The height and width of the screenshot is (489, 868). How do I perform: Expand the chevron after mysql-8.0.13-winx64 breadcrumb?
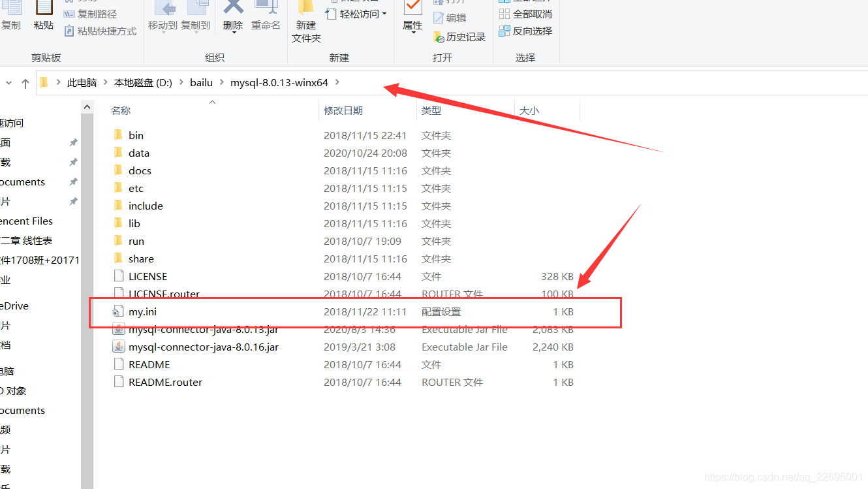click(337, 83)
